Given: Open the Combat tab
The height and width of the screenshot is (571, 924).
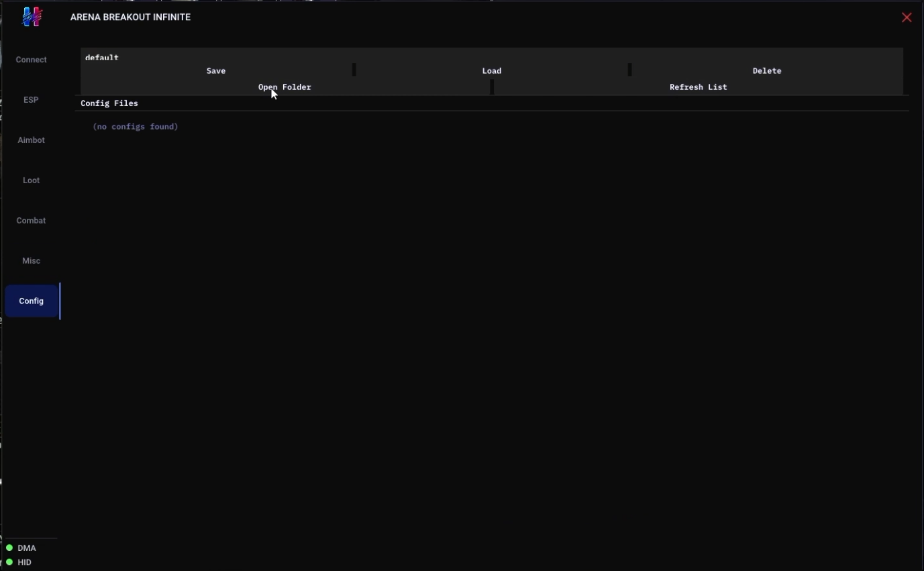Looking at the screenshot, I should click(x=32, y=221).
